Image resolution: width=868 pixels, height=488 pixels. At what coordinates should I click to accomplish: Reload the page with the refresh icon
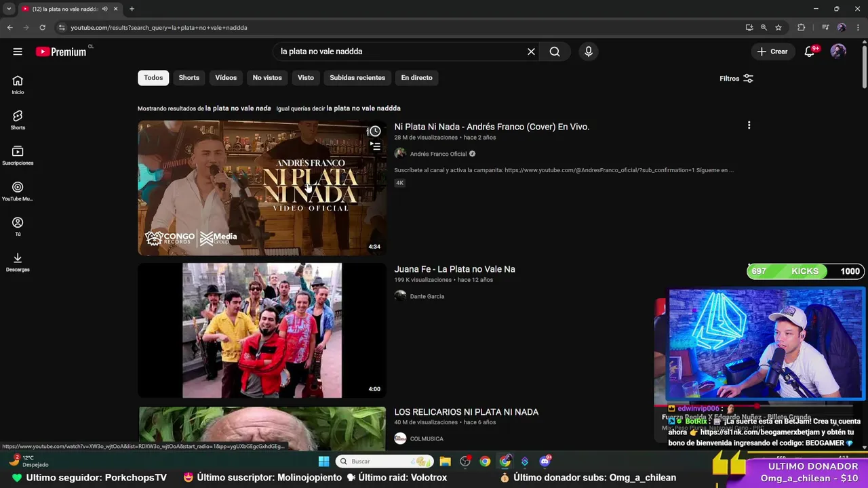click(x=42, y=28)
